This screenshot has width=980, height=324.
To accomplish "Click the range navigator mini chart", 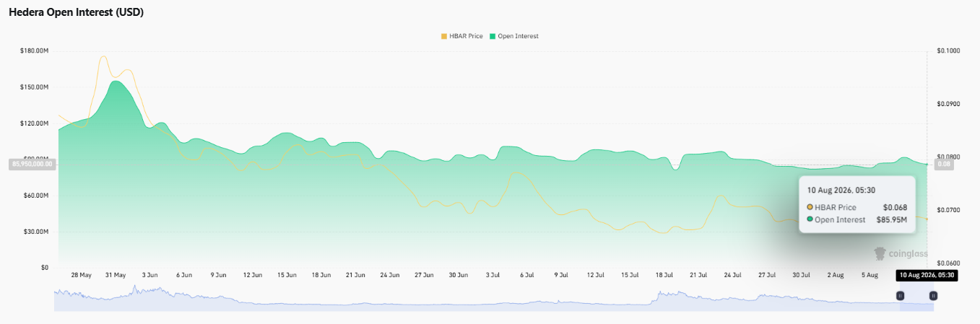I will click(x=494, y=299).
